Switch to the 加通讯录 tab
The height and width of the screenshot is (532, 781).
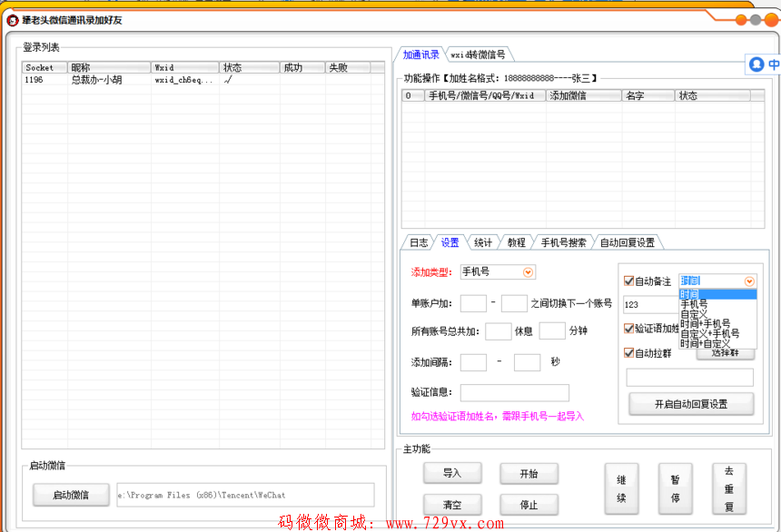tap(420, 54)
